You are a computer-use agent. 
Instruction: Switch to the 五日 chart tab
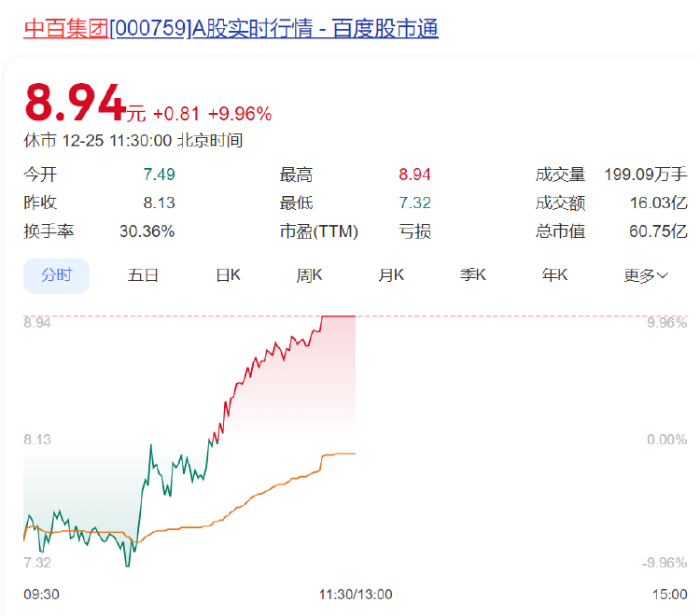143,275
